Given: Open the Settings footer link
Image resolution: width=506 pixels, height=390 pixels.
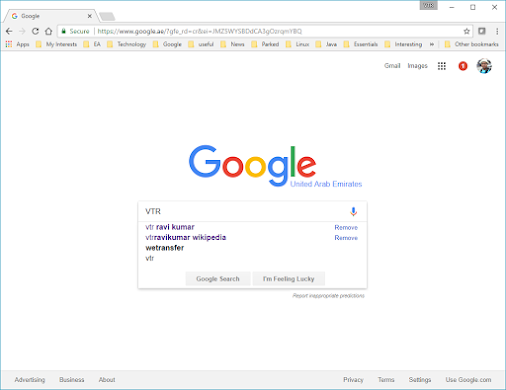Looking at the screenshot, I should click(420, 380).
